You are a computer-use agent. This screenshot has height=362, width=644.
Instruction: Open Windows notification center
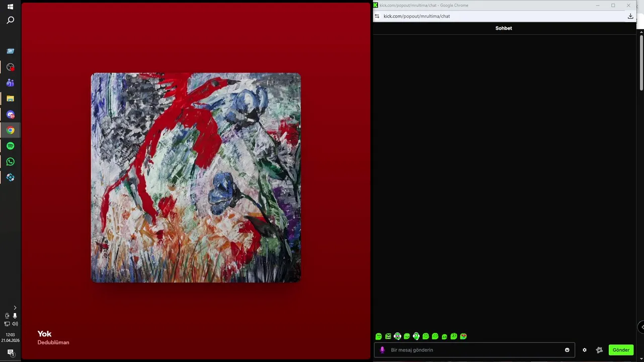point(10,352)
